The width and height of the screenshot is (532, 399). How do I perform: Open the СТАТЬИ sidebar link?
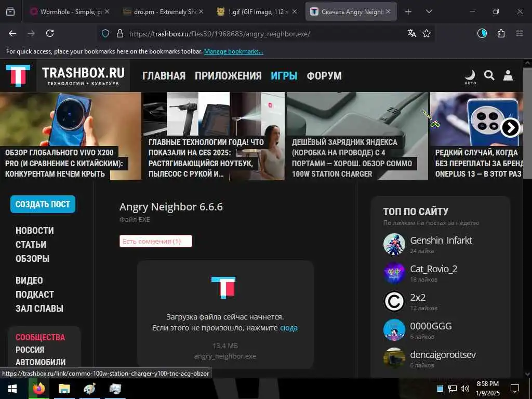(x=31, y=244)
